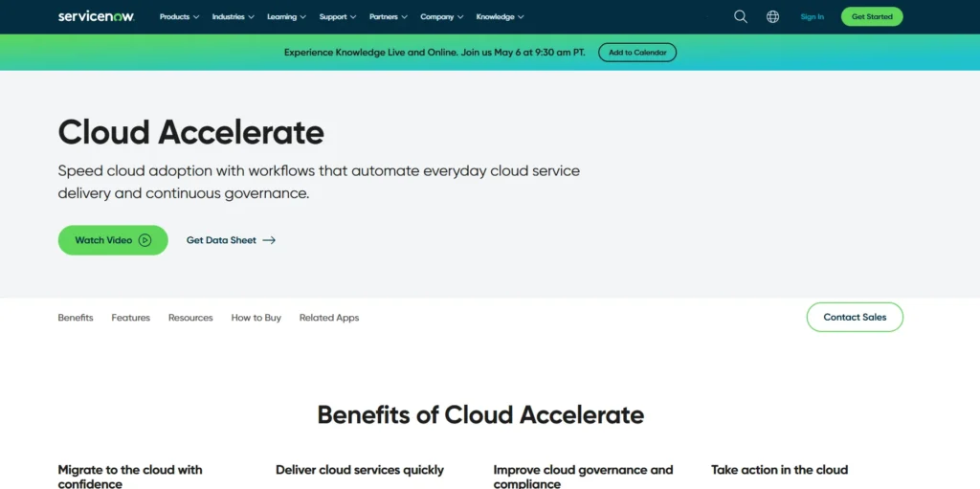This screenshot has width=980, height=489.
Task: Expand the Industries menu
Action: coord(234,17)
